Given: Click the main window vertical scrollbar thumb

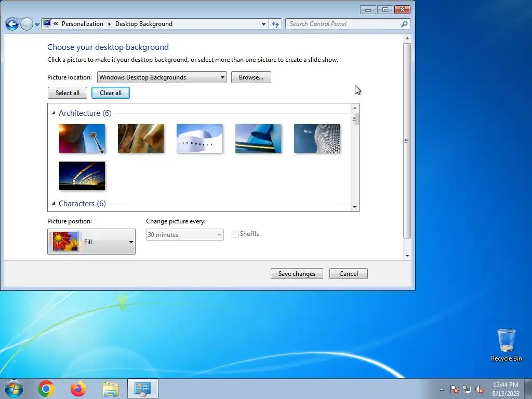Looking at the screenshot, I should pos(407,140).
